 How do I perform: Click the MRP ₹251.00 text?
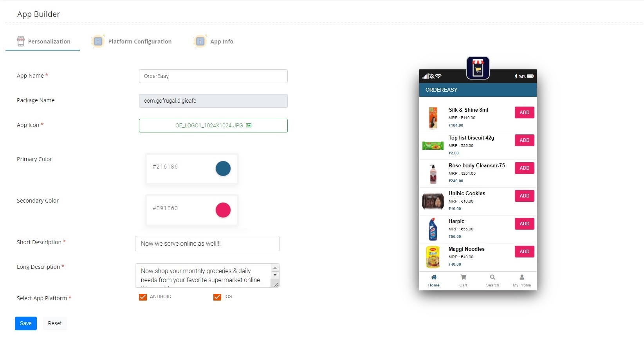(x=462, y=173)
